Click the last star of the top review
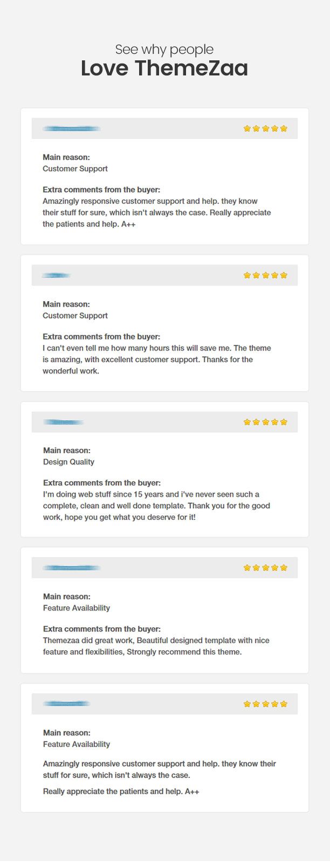330x868 pixels. click(x=284, y=129)
